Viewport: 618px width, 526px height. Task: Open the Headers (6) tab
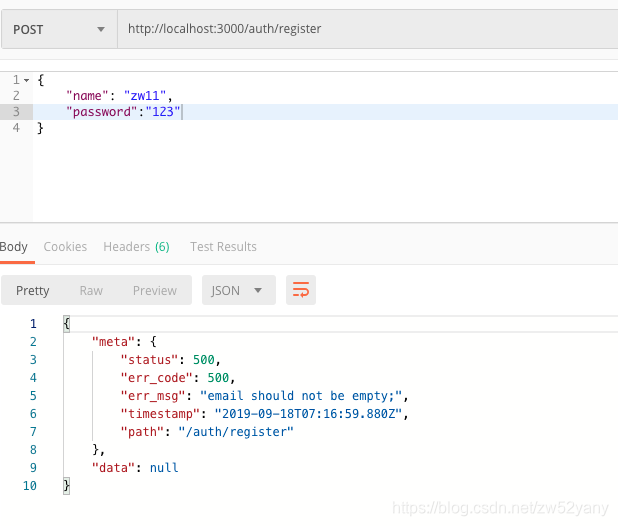point(136,247)
